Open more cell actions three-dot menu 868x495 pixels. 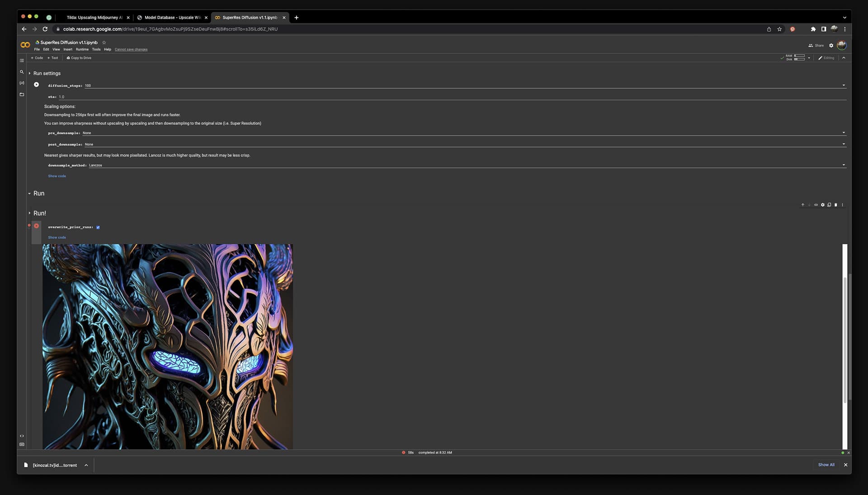coord(842,205)
